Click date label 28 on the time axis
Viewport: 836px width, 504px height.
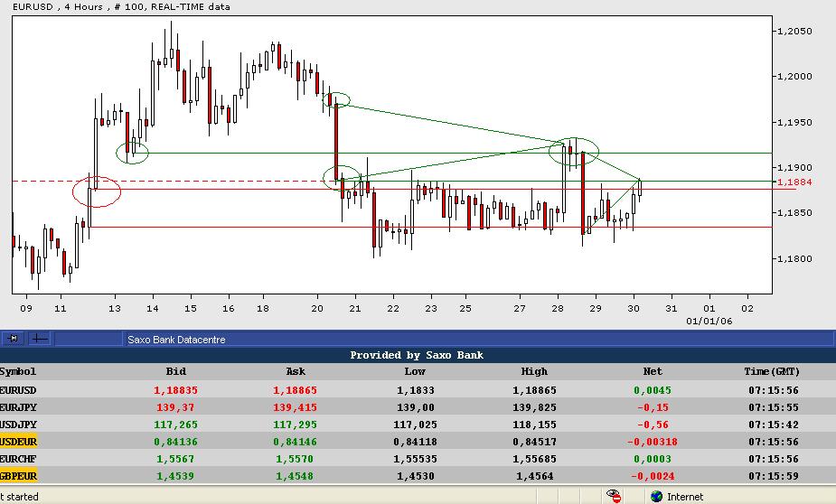point(558,308)
